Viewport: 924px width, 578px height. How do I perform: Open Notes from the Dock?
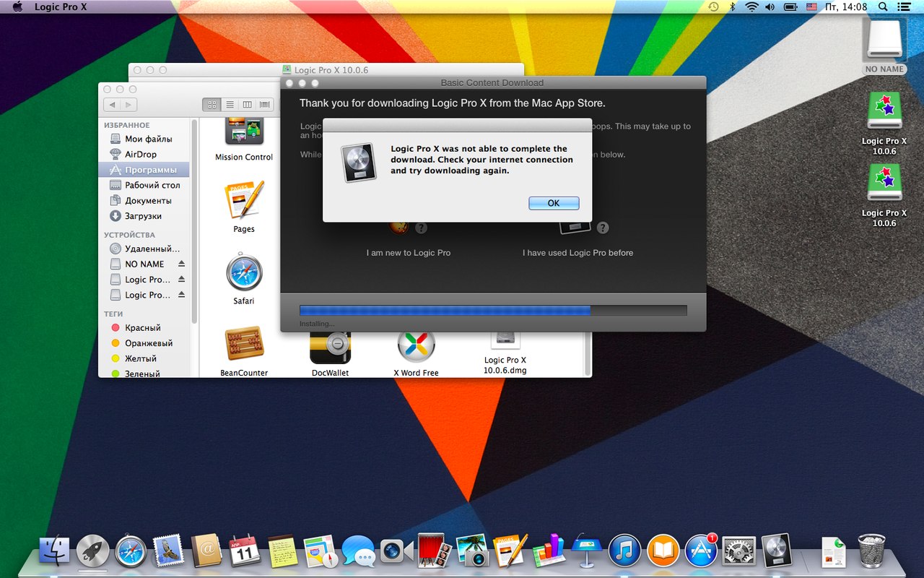coord(282,551)
